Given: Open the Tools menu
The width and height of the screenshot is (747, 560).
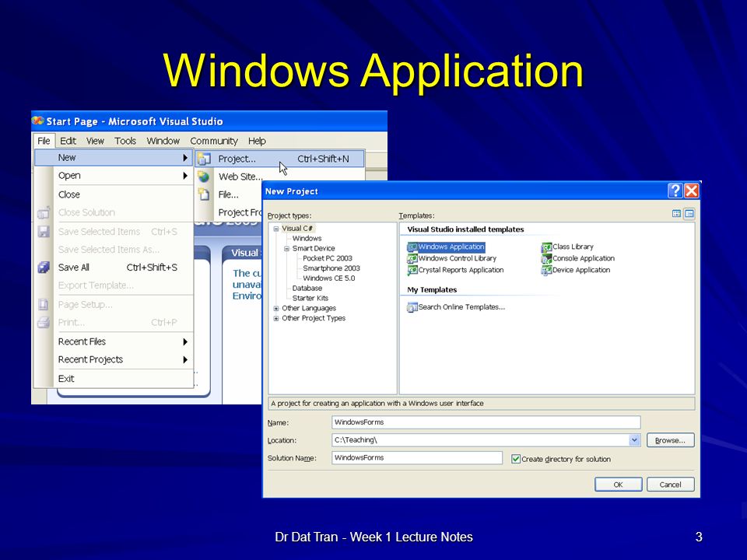Looking at the screenshot, I should tap(125, 141).
